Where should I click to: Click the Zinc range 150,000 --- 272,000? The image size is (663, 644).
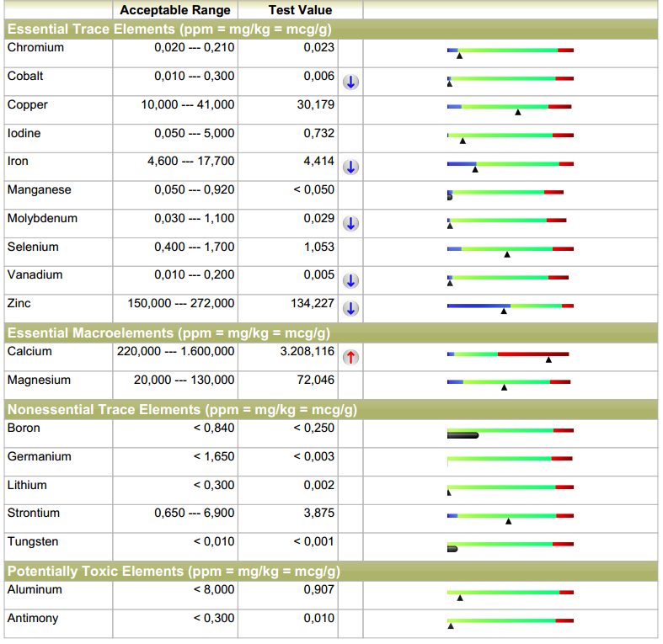181,303
